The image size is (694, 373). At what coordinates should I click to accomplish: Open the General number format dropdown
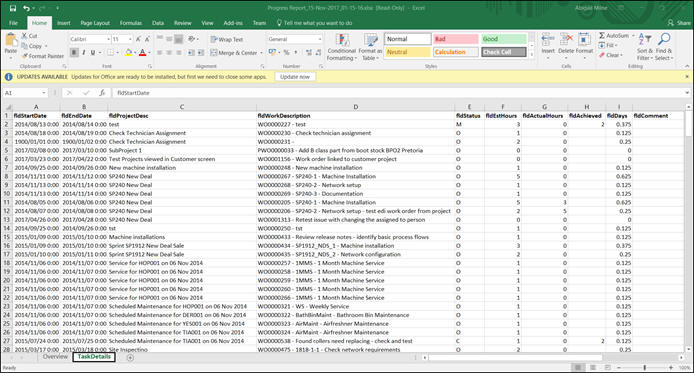320,39
